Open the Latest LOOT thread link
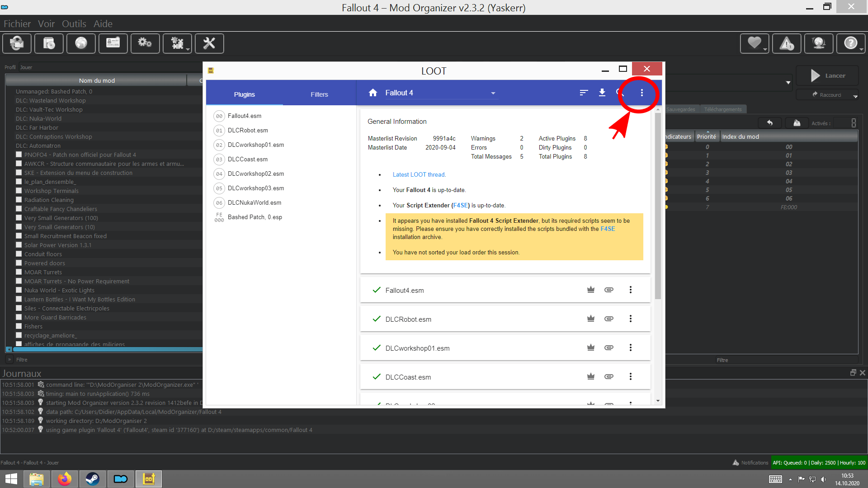Screen dimensions: 868x488 tap(419, 174)
